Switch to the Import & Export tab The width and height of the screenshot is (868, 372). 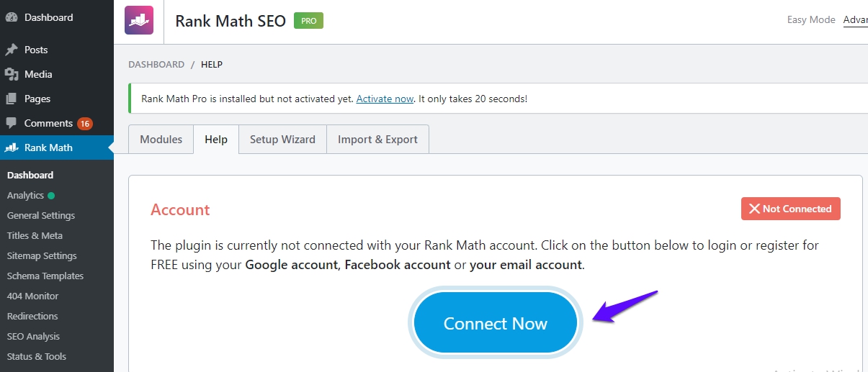click(377, 140)
